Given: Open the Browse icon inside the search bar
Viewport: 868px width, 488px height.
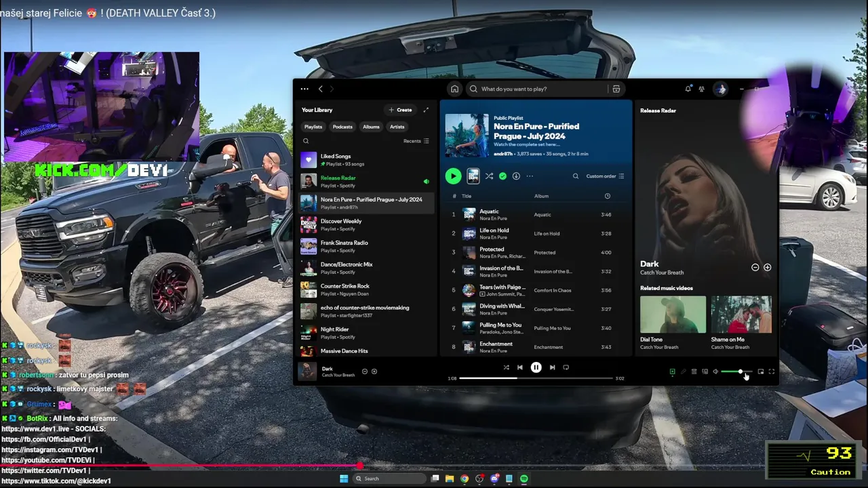Looking at the screenshot, I should pyautogui.click(x=616, y=89).
